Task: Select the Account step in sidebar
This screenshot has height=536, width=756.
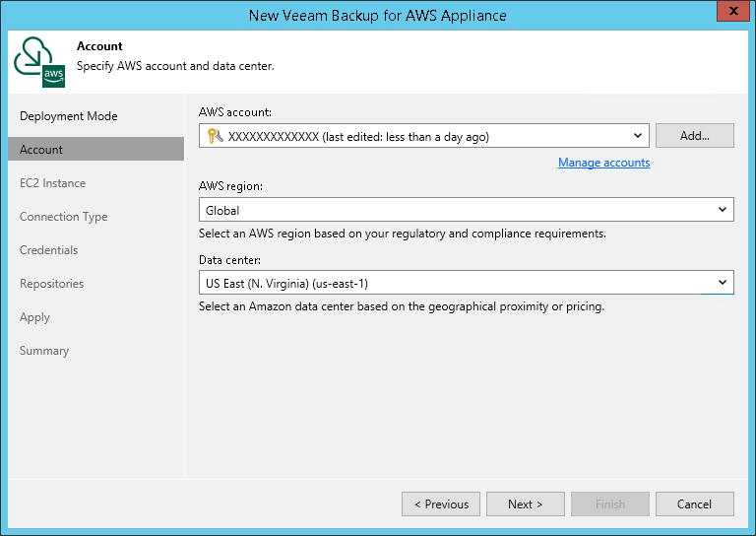Action: (41, 150)
